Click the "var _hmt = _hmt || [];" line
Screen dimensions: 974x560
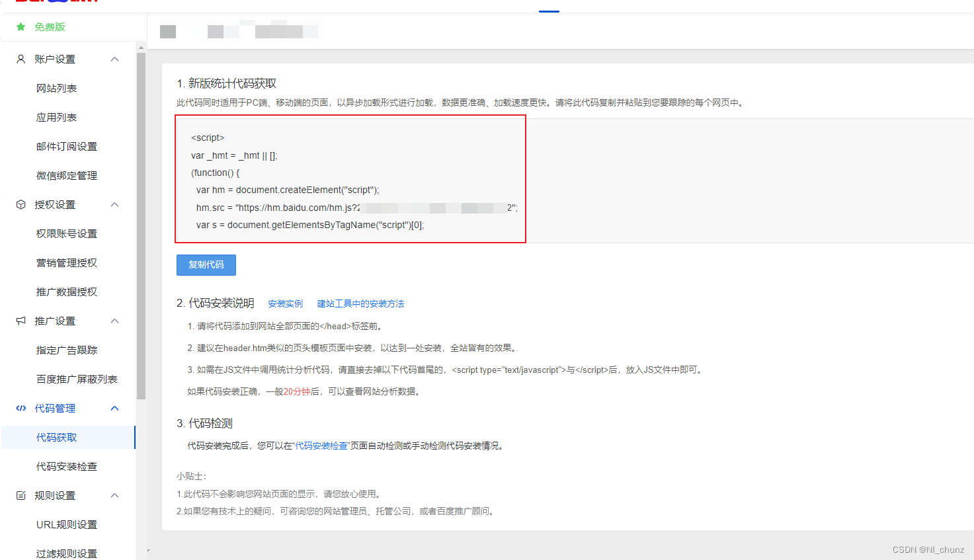point(234,155)
